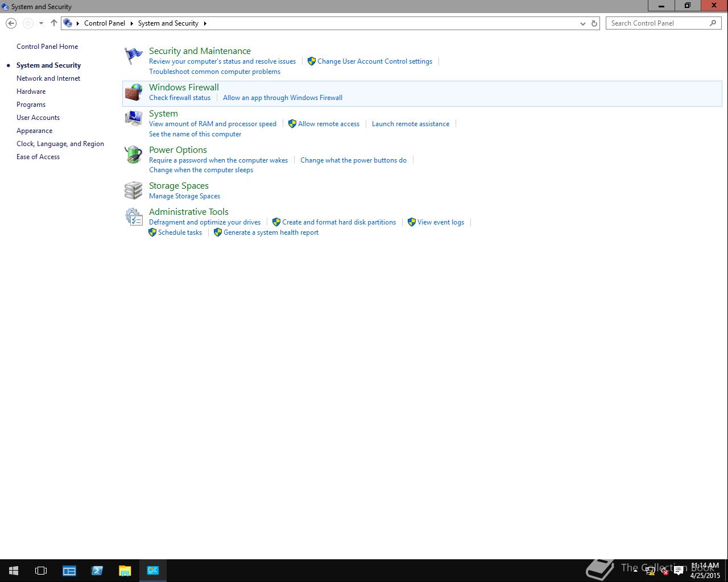The height and width of the screenshot is (582, 728).
Task: Go back using the Back arrow
Action: pos(11,23)
